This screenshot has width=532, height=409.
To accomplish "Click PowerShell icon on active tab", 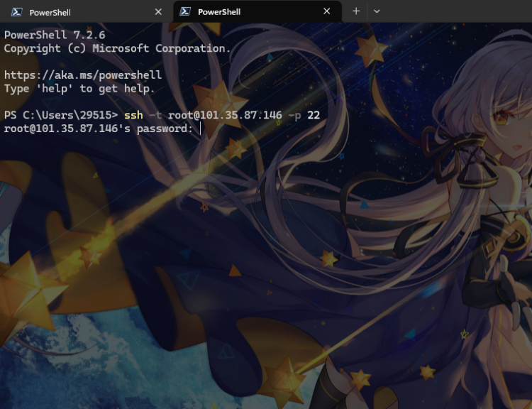I will (x=185, y=11).
